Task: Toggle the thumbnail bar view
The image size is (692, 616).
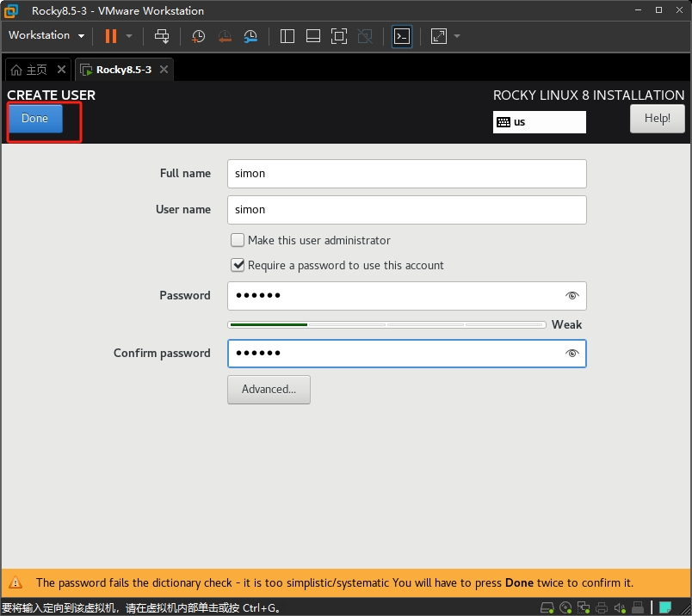Action: tap(313, 36)
